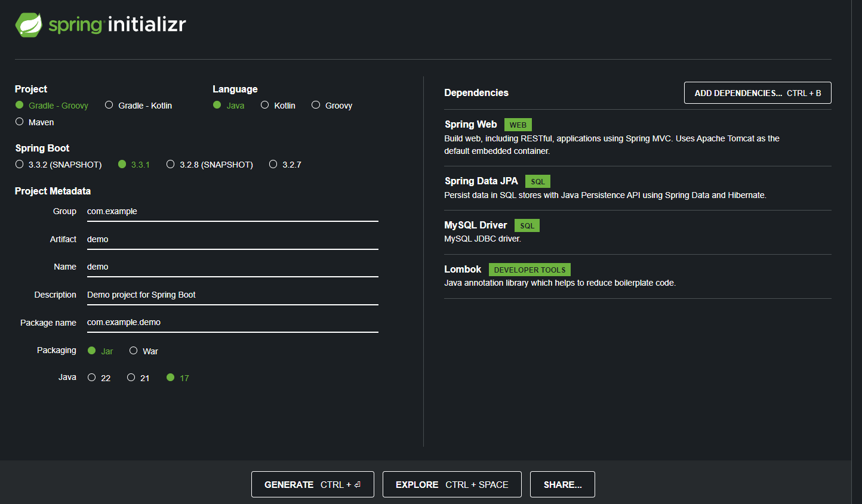This screenshot has height=504, width=862.
Task: Click the Project section heading
Action: [x=31, y=89]
